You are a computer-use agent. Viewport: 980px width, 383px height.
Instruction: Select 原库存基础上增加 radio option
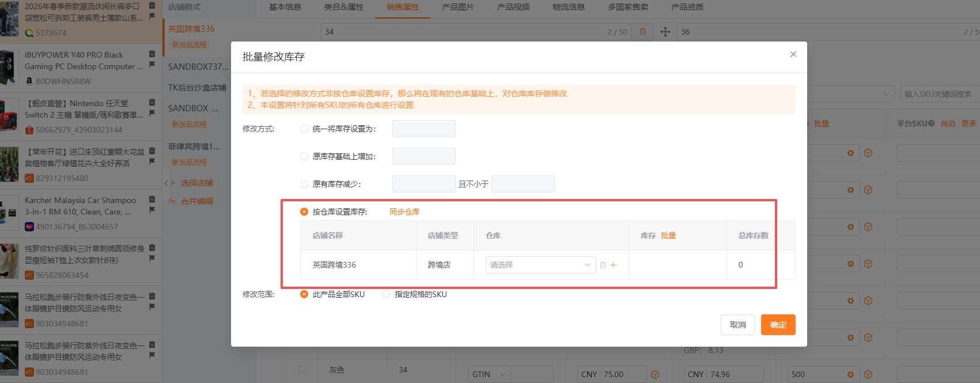(x=304, y=156)
